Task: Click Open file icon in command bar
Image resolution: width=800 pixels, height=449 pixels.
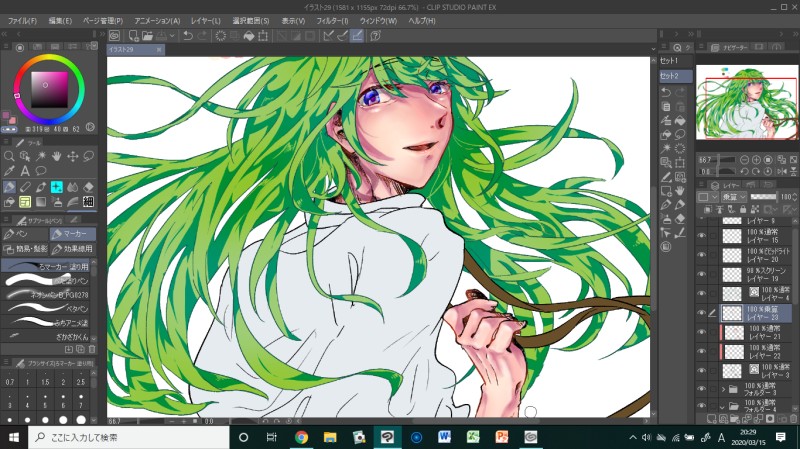Action: tap(147, 36)
